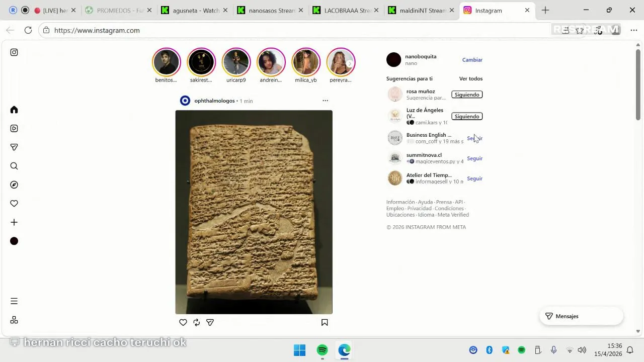Open nanoboquita profile link

point(421,56)
